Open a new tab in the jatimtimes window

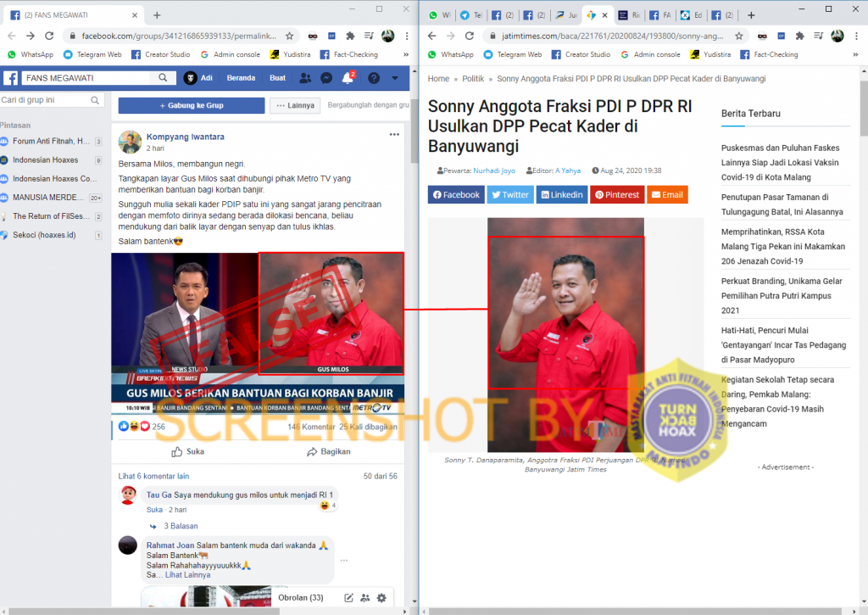(x=751, y=15)
